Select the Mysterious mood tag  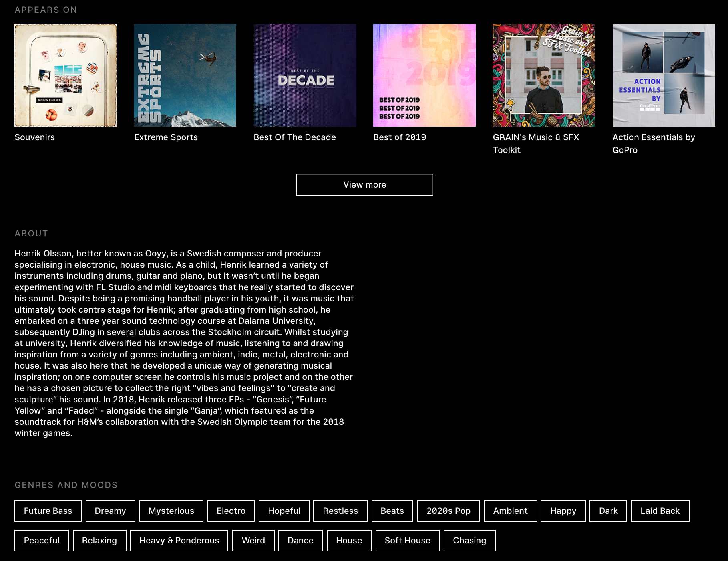pos(171,511)
